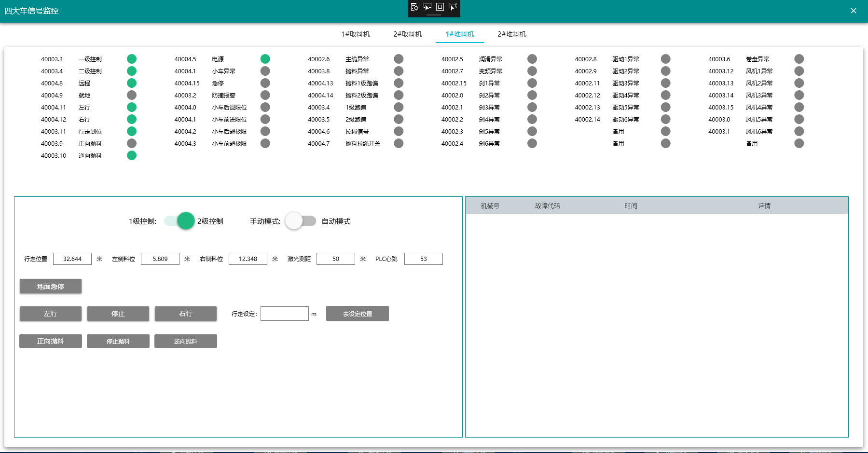Click the 详情 column header

(x=764, y=206)
